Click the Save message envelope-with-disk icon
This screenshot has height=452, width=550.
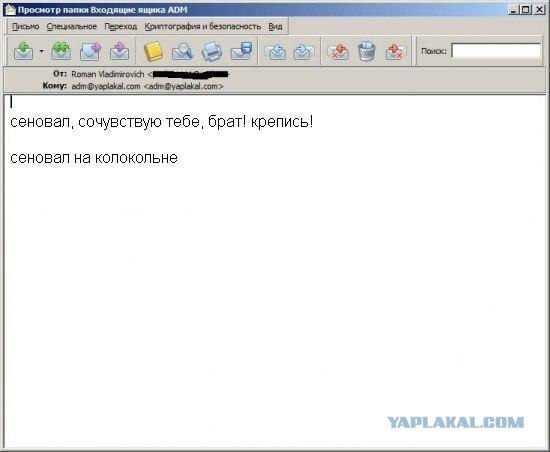tap(241, 51)
